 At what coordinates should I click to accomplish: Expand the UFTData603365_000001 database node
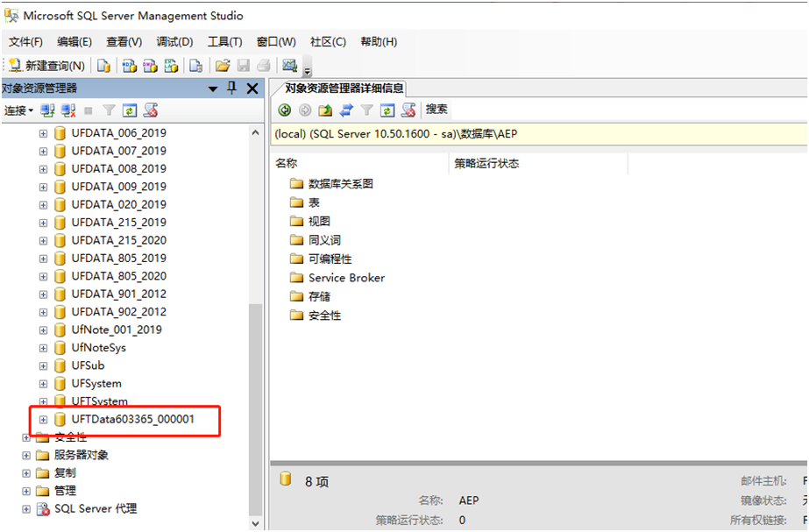43,420
